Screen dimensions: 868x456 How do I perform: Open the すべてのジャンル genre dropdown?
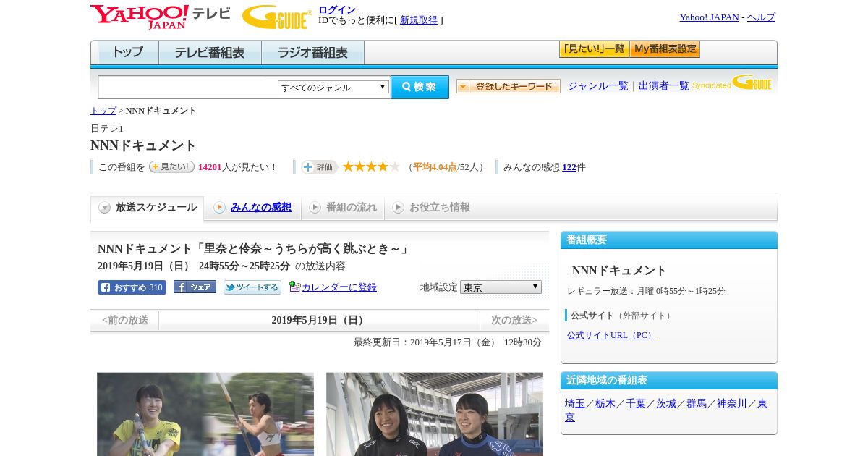pos(333,87)
